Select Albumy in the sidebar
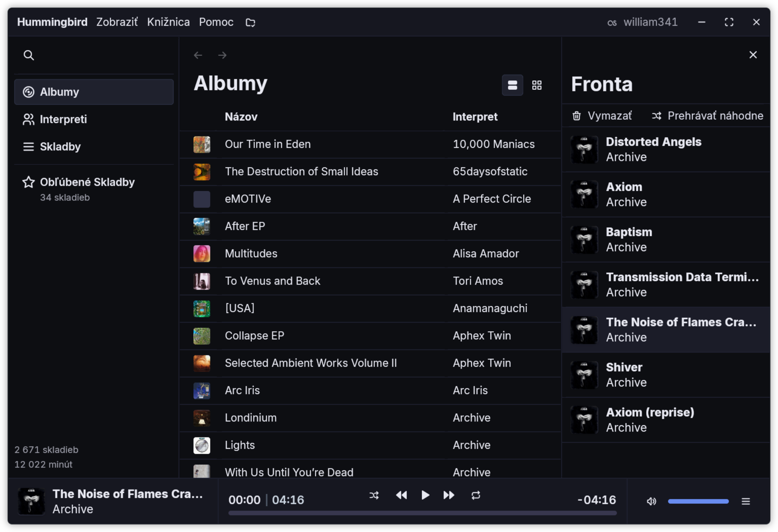 [94, 92]
